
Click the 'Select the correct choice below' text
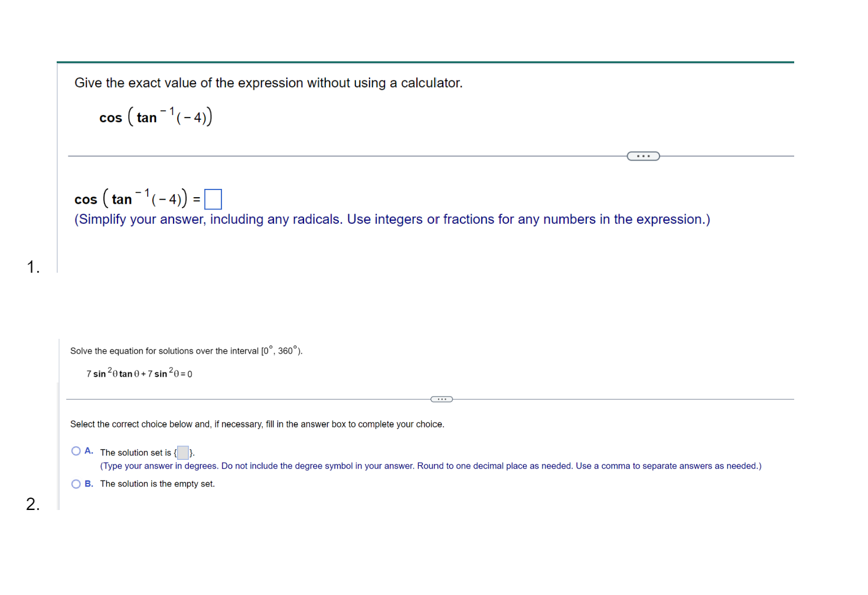tap(257, 424)
